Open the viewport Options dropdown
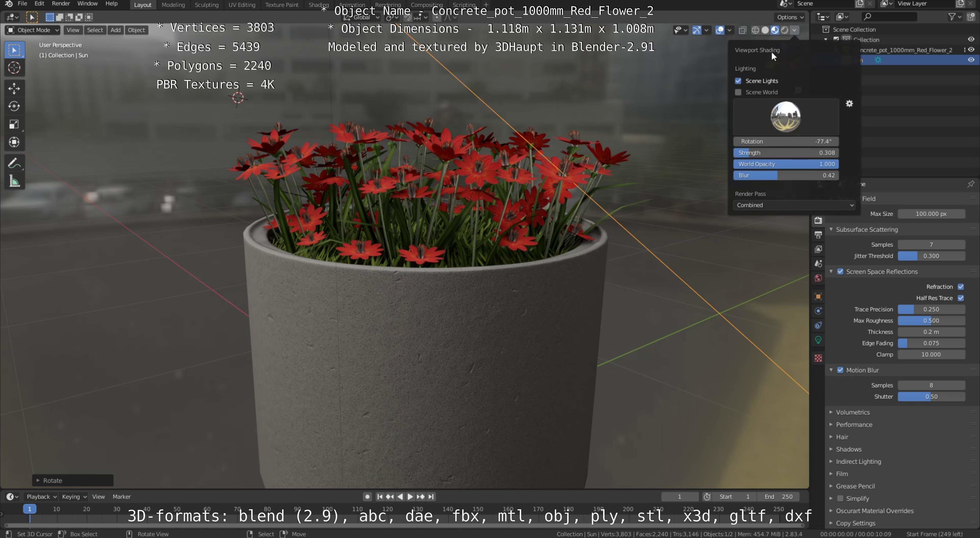 coord(790,17)
